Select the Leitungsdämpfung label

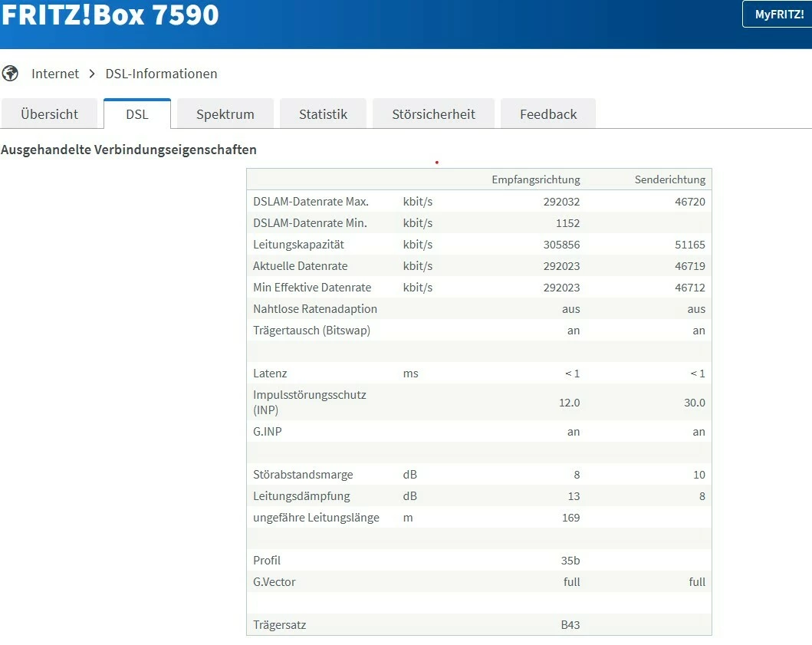tap(301, 496)
